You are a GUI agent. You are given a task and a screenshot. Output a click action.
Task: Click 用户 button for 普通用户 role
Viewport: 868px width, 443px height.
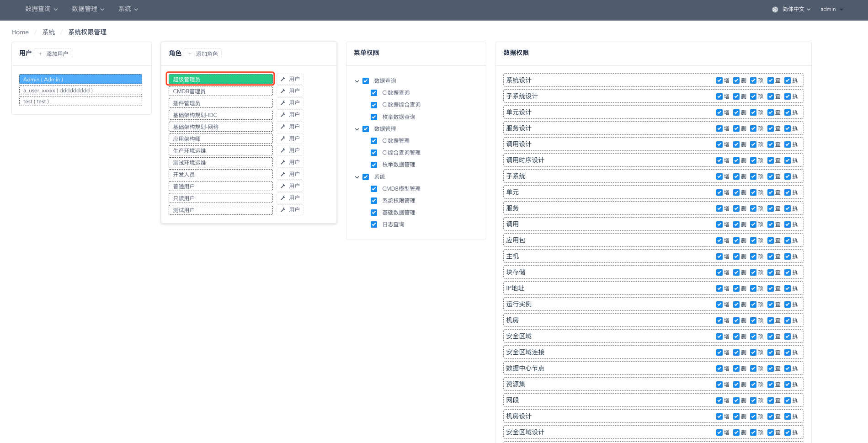[x=290, y=186]
